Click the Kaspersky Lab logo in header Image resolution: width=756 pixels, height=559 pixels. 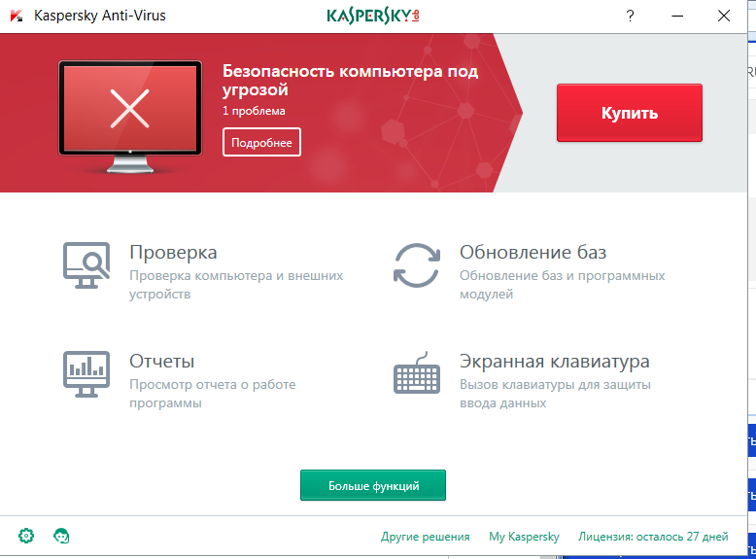tap(373, 16)
